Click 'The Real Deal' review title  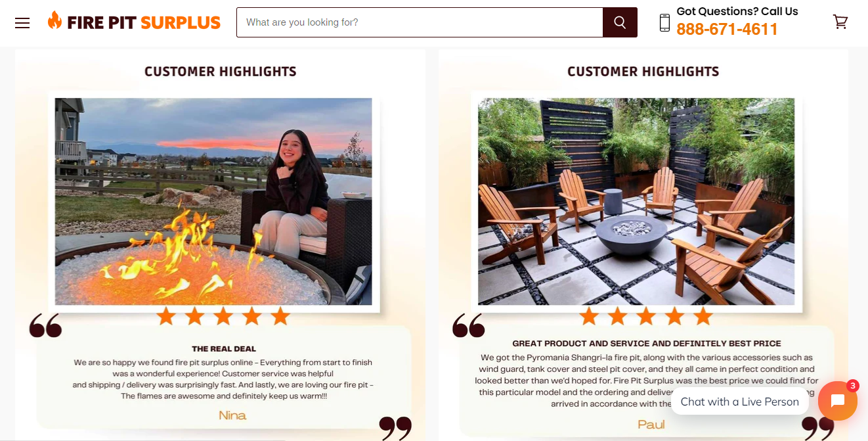(x=224, y=349)
